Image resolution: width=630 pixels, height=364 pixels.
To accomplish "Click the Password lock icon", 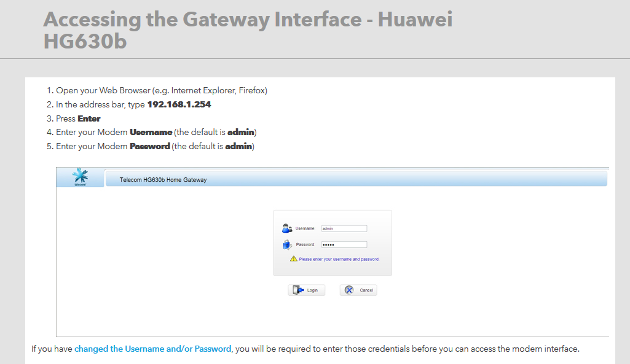I will point(287,244).
